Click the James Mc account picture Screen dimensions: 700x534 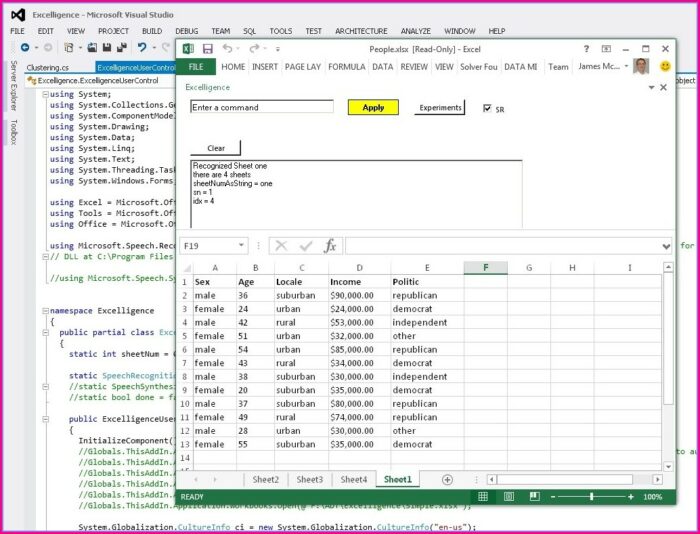click(641, 66)
